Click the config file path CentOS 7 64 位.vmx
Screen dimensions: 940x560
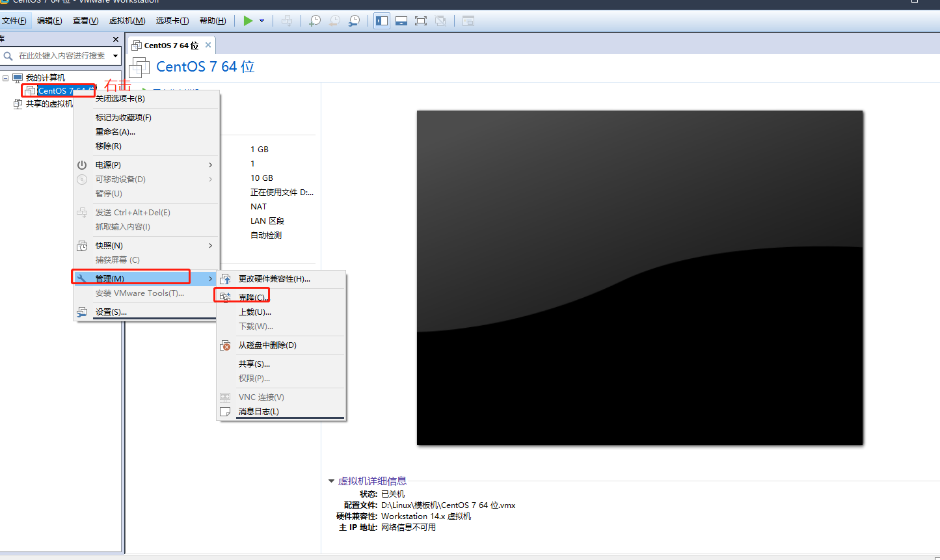pyautogui.click(x=448, y=505)
